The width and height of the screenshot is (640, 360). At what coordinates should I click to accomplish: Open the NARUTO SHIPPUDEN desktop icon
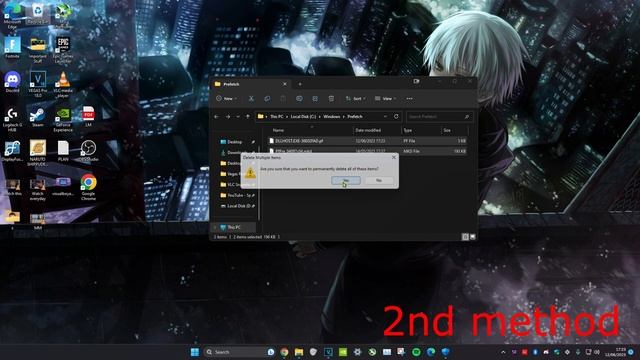38,153
